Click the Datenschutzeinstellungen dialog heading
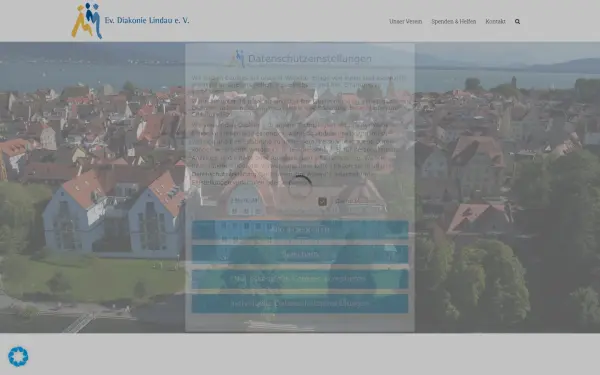 pos(310,59)
